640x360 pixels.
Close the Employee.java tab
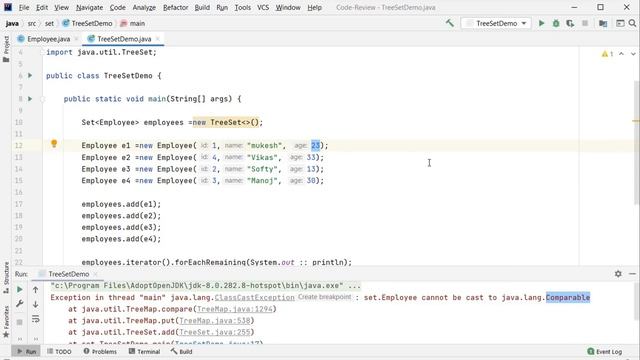(76, 39)
